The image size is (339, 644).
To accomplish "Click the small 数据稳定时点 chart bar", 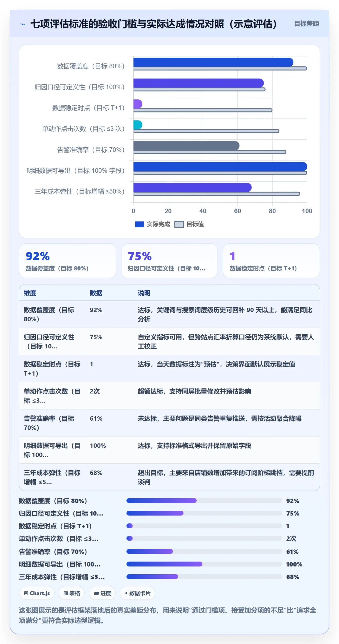I will point(138,104).
